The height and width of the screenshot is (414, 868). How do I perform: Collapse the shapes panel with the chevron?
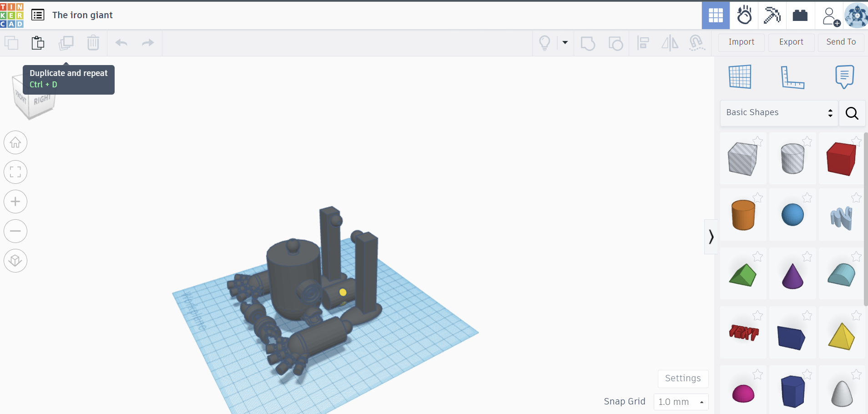(x=711, y=237)
